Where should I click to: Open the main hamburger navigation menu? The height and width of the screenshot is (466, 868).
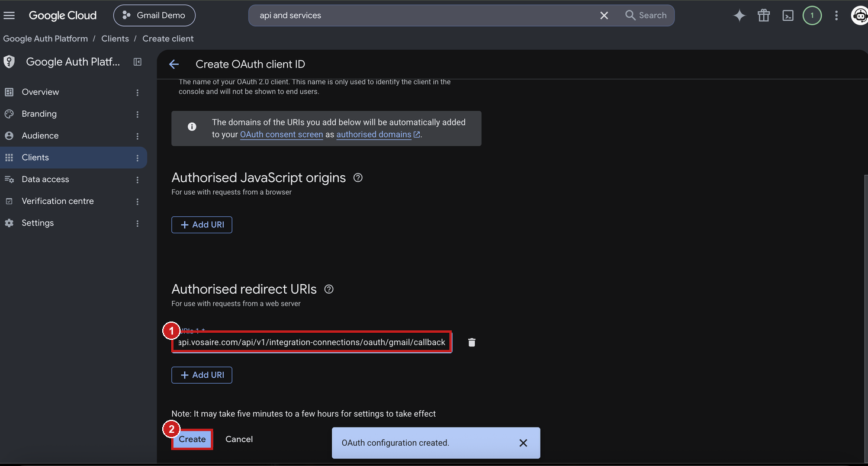[9, 15]
